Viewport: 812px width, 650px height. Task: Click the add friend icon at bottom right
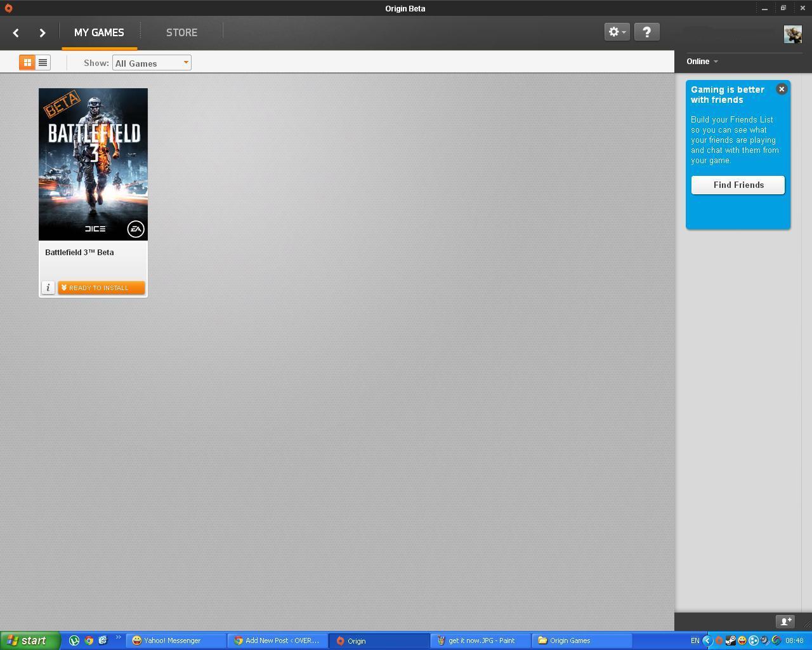click(x=785, y=621)
